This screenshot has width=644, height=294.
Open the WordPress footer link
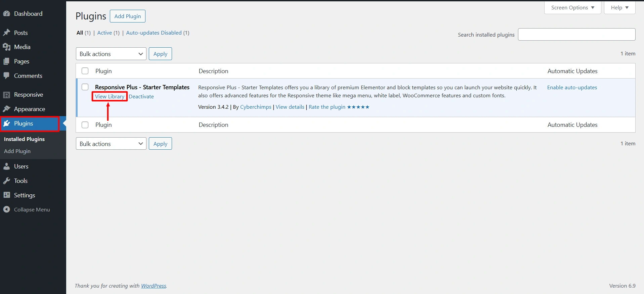tap(154, 286)
